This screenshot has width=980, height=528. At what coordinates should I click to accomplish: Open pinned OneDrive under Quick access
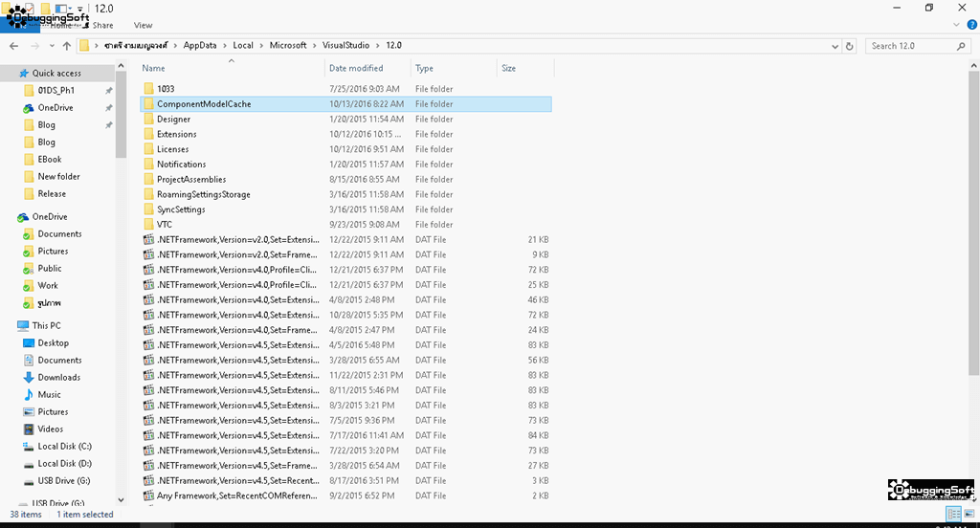tap(55, 107)
